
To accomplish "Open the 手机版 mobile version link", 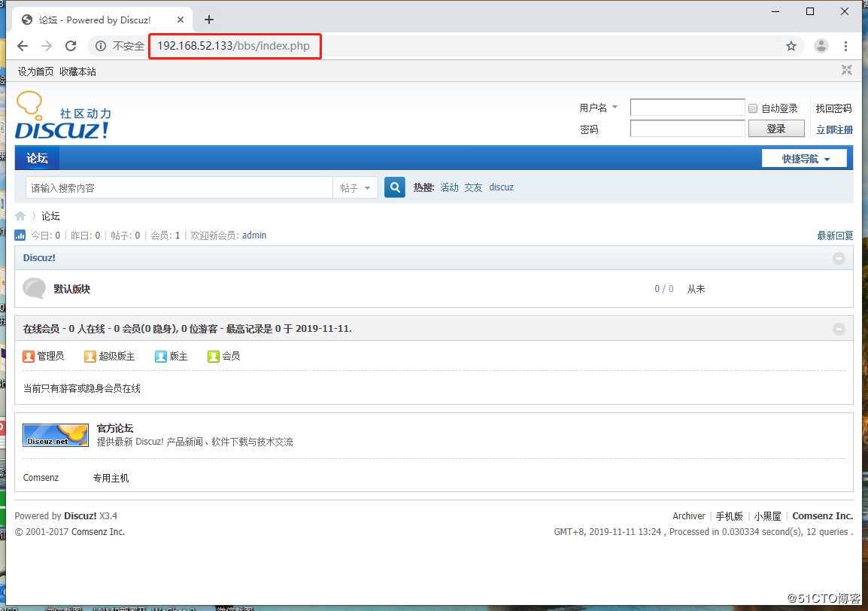I will coord(729,515).
